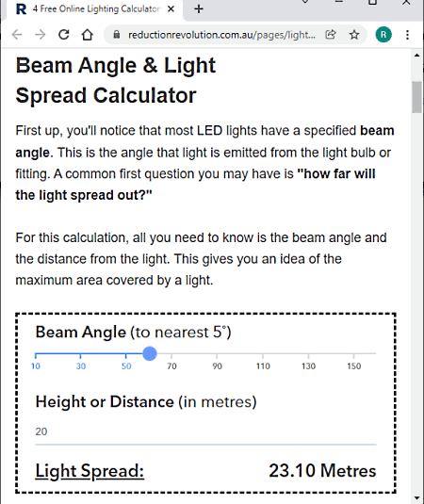Click the scrollbar down arrow
The width and height of the screenshot is (424, 504).
(417, 499)
